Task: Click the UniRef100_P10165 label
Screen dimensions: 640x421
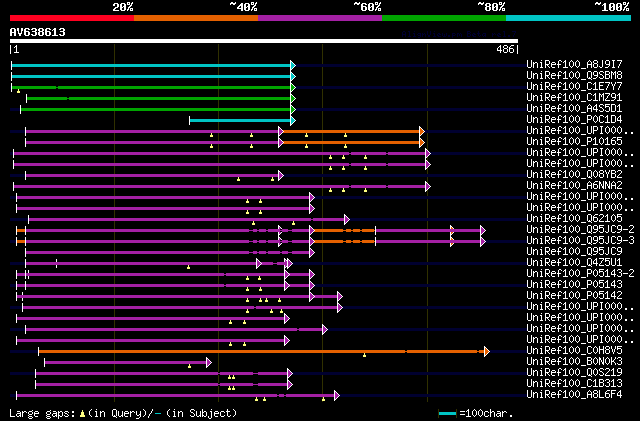Action: pyautogui.click(x=574, y=141)
